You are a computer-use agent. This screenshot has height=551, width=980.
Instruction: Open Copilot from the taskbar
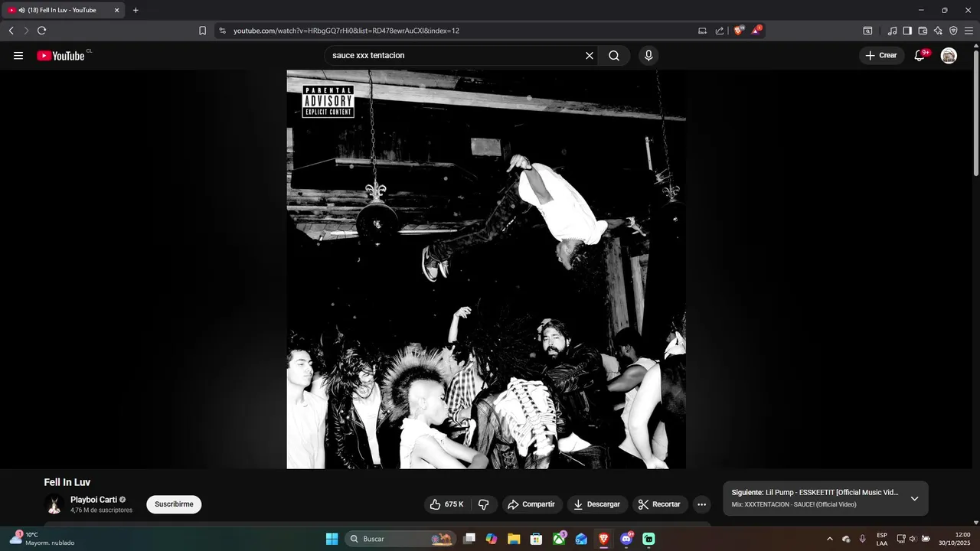tap(492, 539)
